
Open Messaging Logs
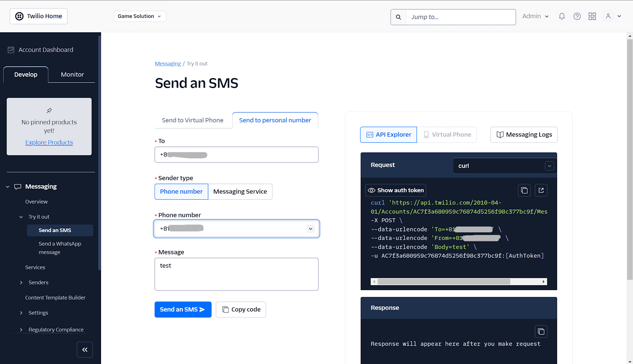coord(524,135)
